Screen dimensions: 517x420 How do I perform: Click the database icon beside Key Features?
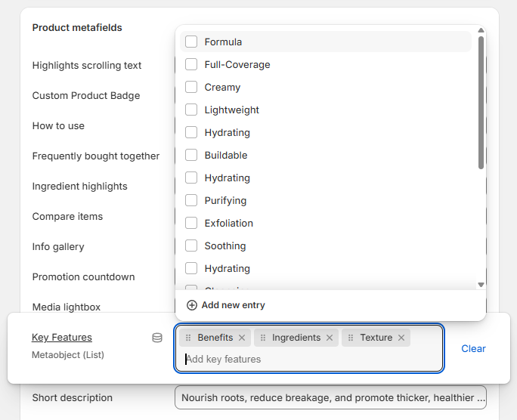[157, 338]
